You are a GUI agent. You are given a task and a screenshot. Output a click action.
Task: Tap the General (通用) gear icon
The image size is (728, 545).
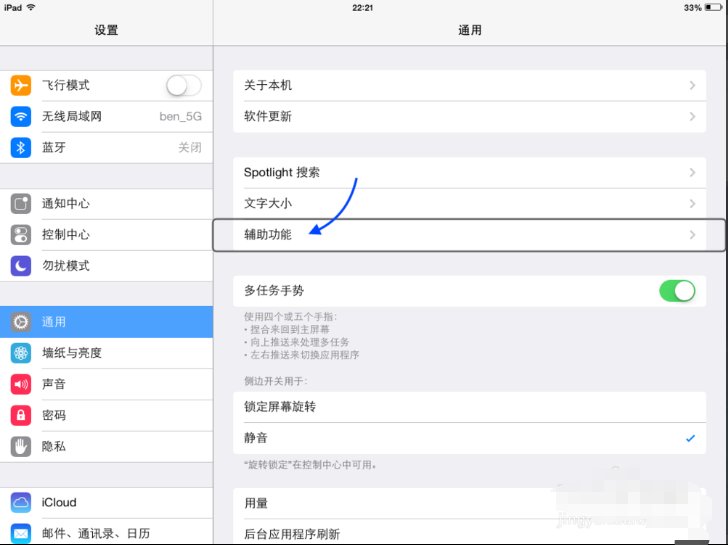tap(21, 322)
